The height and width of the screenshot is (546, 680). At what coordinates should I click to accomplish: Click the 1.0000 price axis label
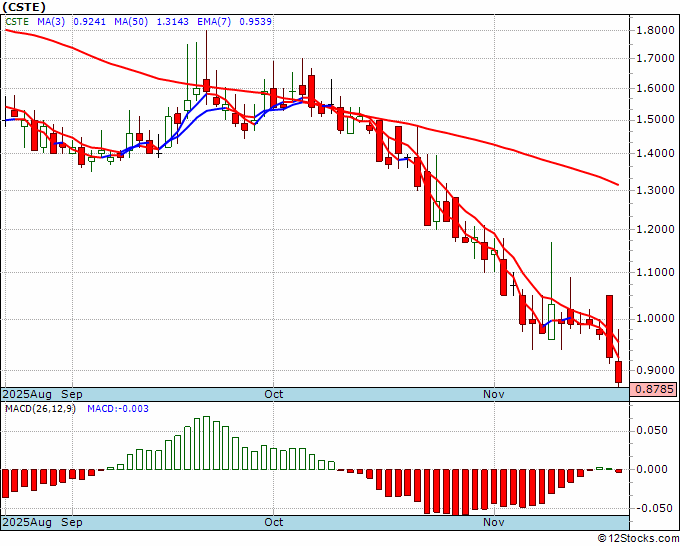point(655,319)
